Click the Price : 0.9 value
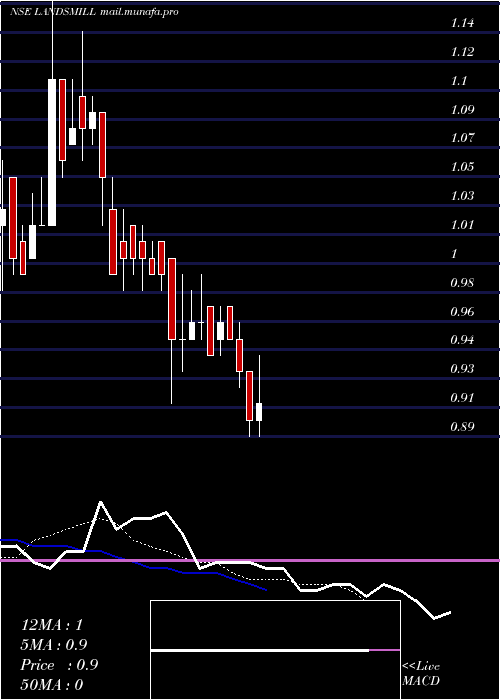The width and height of the screenshot is (500, 700). (59, 665)
